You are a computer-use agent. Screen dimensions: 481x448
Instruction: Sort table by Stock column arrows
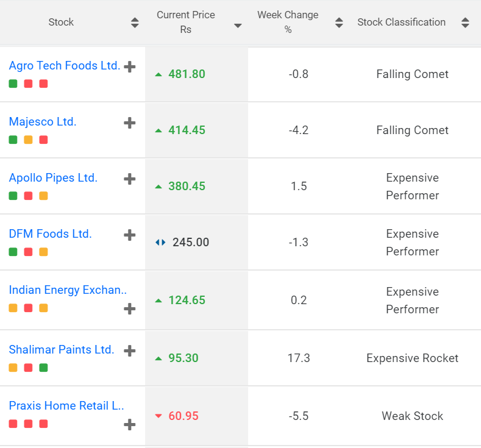[135, 23]
